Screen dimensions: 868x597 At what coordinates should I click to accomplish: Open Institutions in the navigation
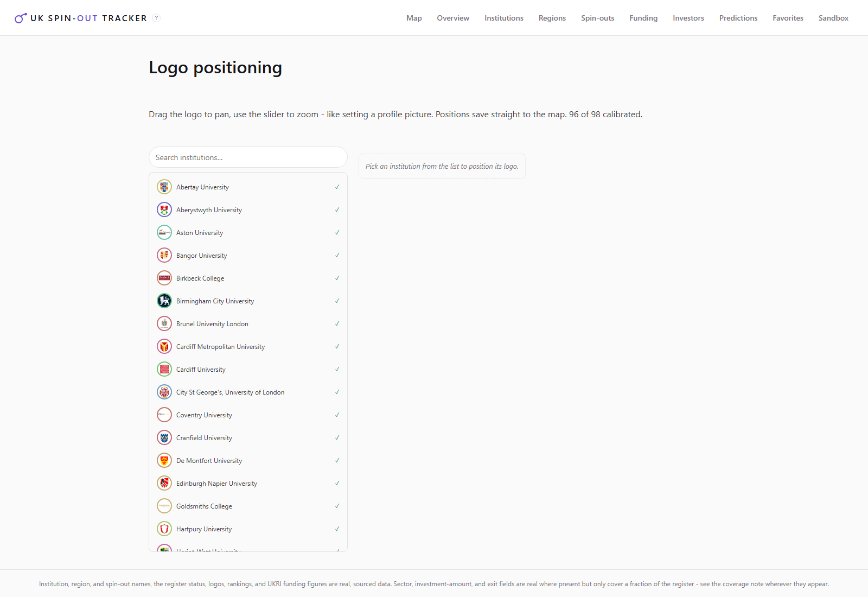tap(504, 18)
